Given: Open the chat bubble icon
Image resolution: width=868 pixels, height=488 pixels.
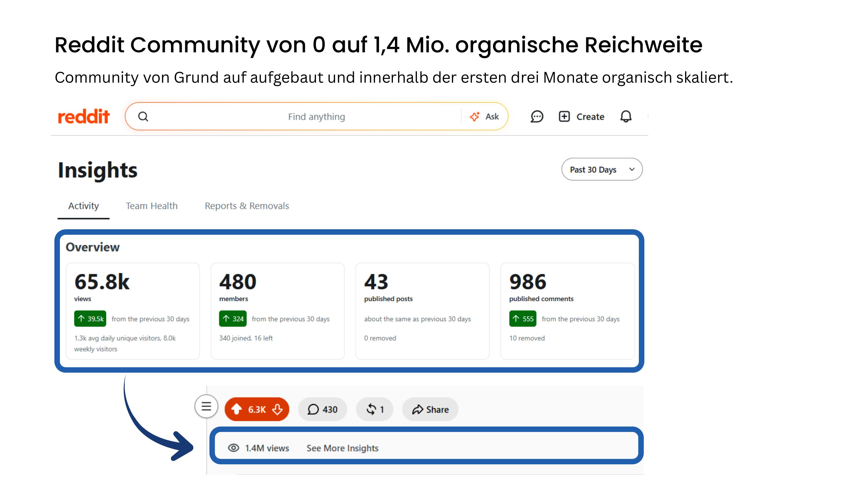Looking at the screenshot, I should [x=537, y=117].
